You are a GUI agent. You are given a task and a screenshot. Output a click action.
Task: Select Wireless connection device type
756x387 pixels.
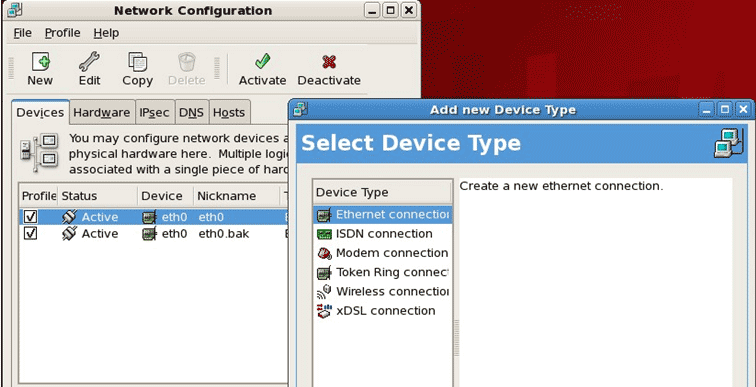click(x=383, y=292)
